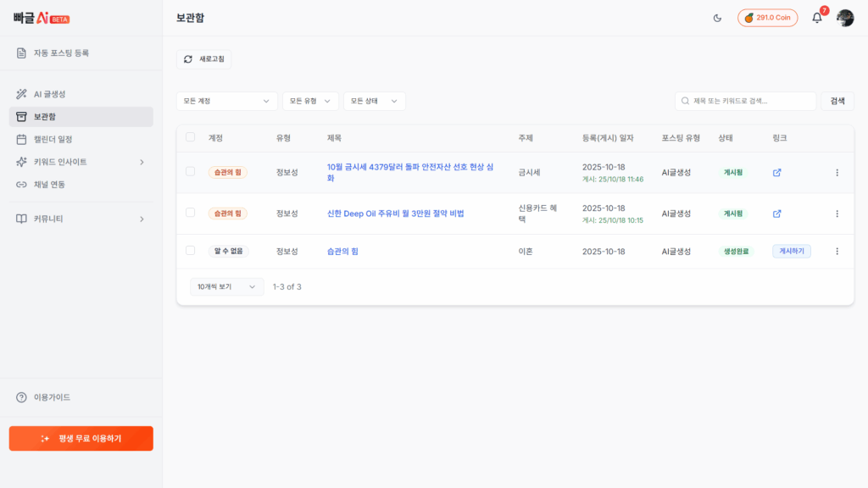
Task: Open external link for 신한 Deep Oil post
Action: click(776, 213)
